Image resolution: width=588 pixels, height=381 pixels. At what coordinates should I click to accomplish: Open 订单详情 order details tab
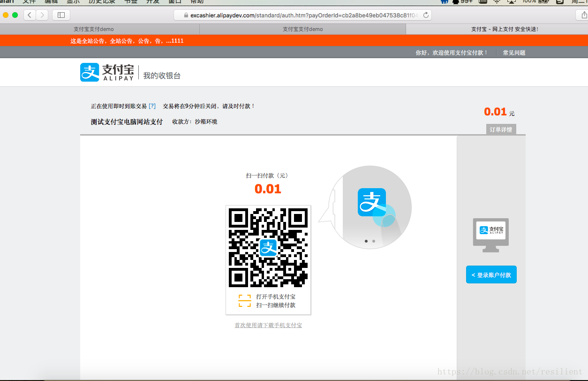501,130
